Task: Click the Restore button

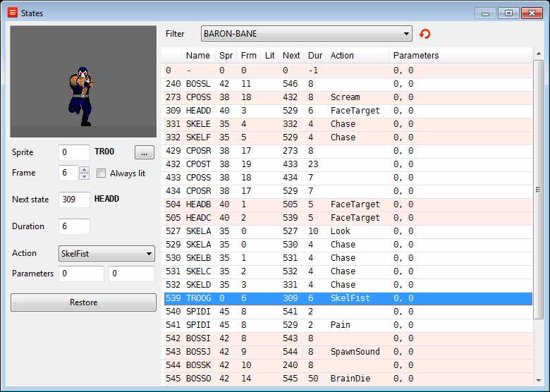Action: coord(83,302)
